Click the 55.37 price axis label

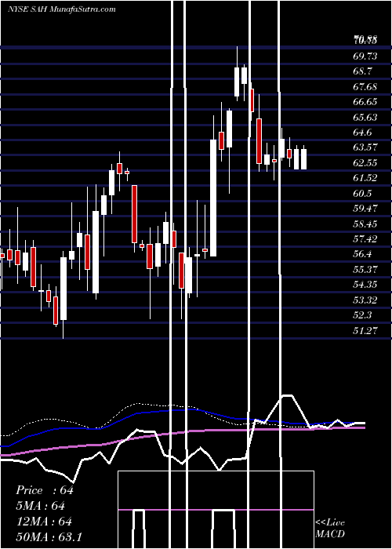pos(365,269)
